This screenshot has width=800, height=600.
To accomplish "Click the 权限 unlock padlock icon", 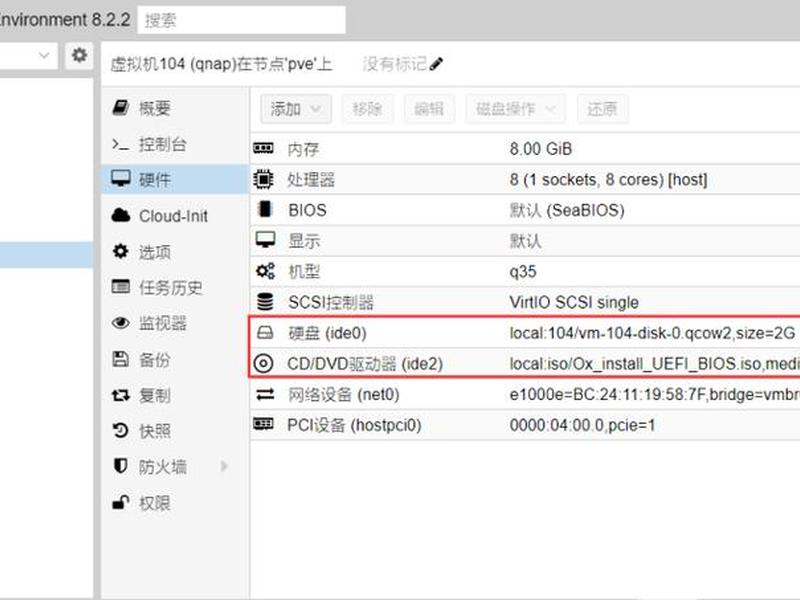I will tap(120, 503).
